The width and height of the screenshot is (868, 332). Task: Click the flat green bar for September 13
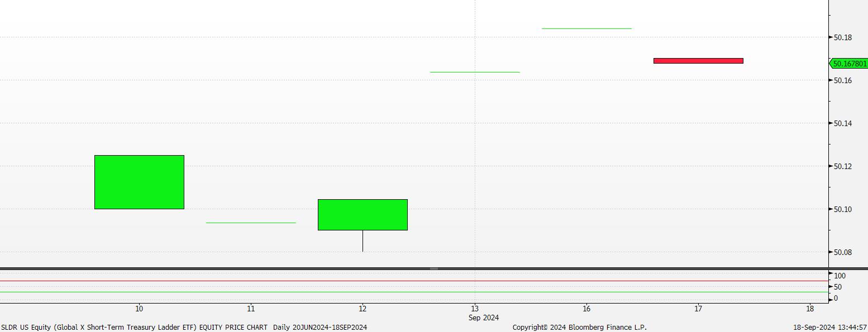point(475,72)
